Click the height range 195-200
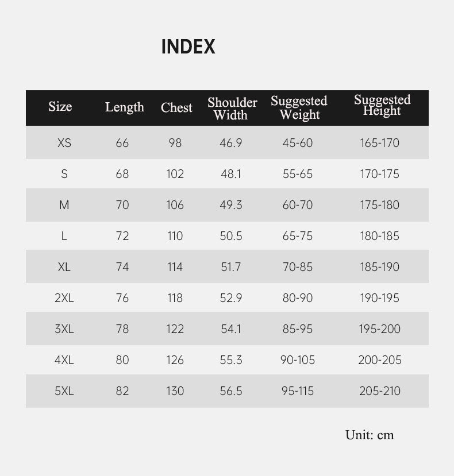454x476 pixels. (379, 329)
